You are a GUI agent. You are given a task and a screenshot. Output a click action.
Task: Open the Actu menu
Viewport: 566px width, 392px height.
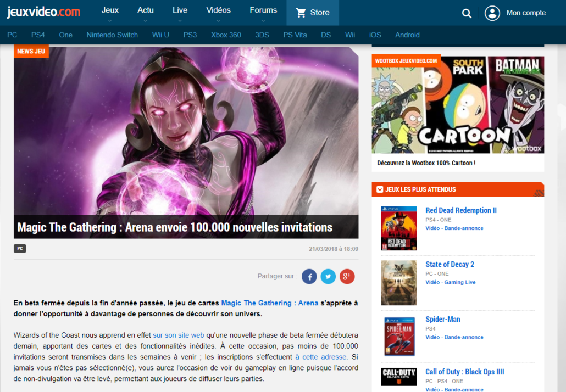click(x=146, y=10)
